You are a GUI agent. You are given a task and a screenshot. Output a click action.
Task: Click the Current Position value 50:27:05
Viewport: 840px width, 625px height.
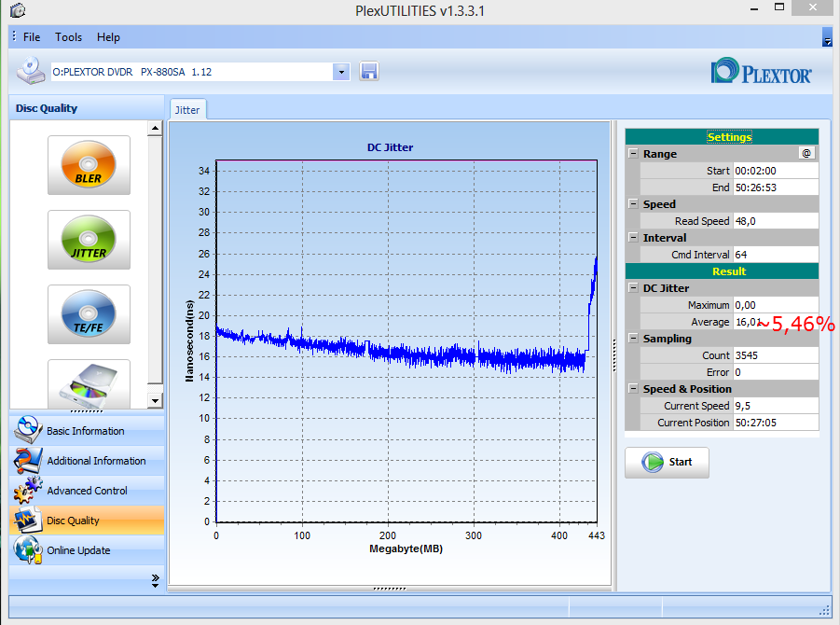776,423
